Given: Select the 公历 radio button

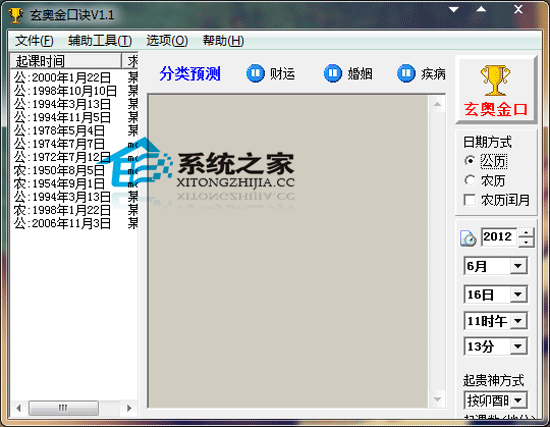Looking at the screenshot, I should [470, 161].
